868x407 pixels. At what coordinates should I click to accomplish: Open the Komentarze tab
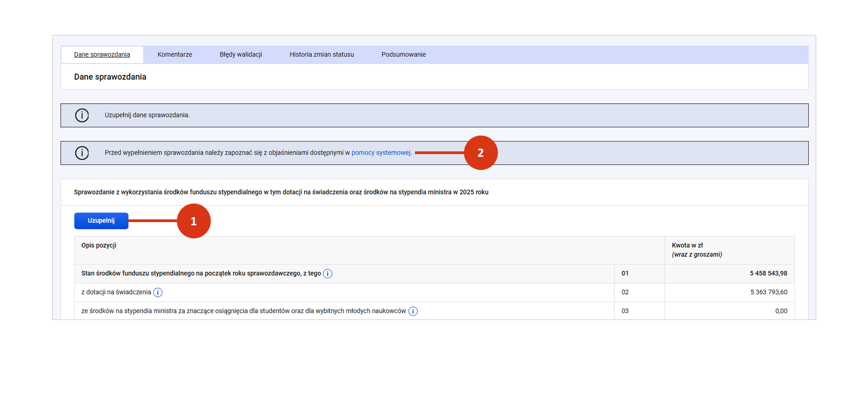click(x=175, y=54)
